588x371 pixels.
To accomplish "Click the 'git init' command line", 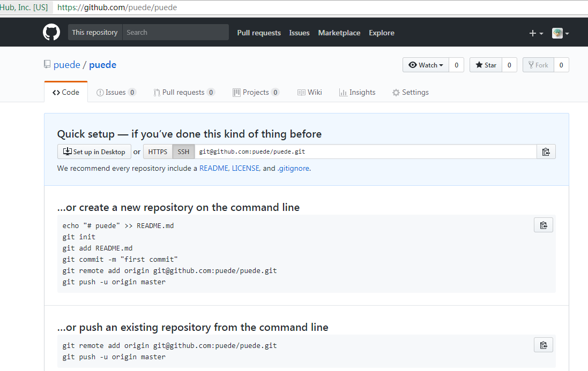I will [79, 237].
